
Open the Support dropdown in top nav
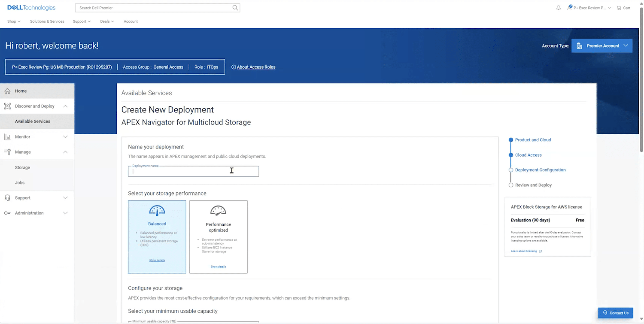[x=82, y=21]
